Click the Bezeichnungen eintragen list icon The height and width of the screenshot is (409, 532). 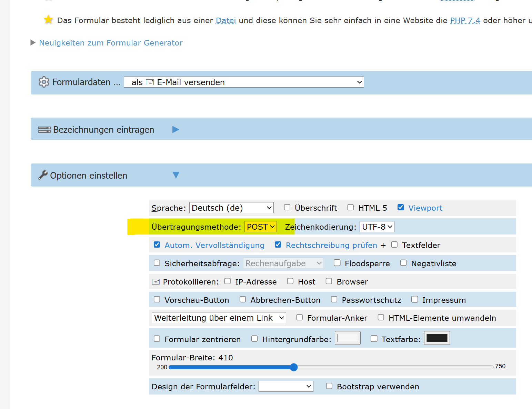pos(44,130)
